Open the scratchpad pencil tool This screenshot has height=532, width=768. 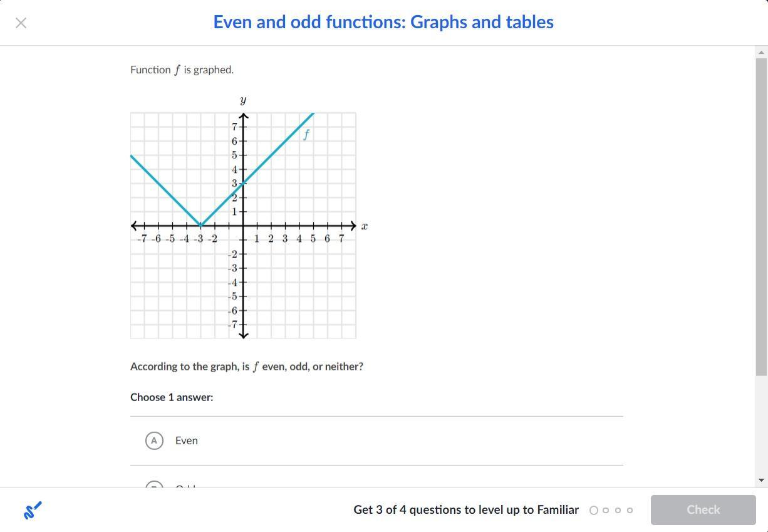(x=33, y=510)
